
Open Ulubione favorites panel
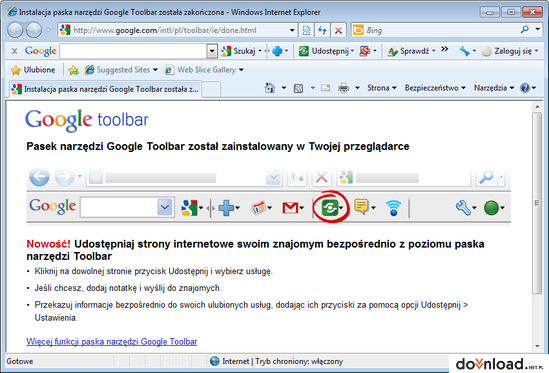(x=33, y=70)
